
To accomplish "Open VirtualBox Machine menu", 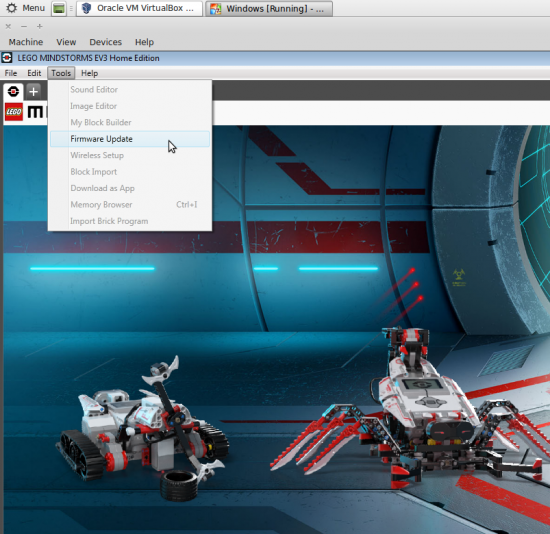I will pyautogui.click(x=26, y=42).
